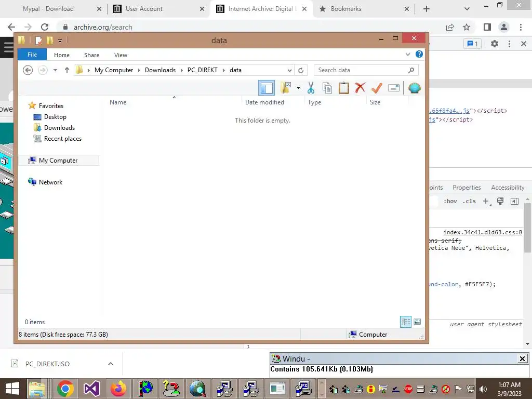This screenshot has height=399, width=532.
Task: Switch to Accessibility tab in DevTools
Action: click(x=508, y=188)
